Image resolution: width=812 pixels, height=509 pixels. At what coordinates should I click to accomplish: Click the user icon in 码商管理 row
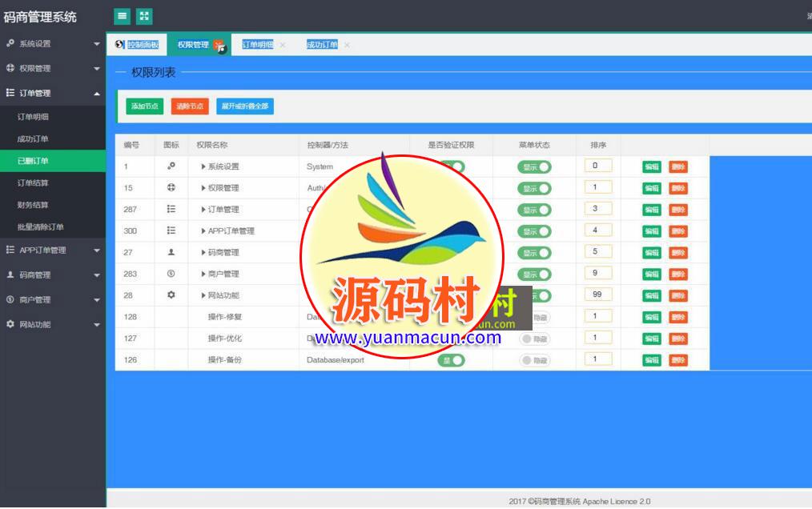point(171,252)
